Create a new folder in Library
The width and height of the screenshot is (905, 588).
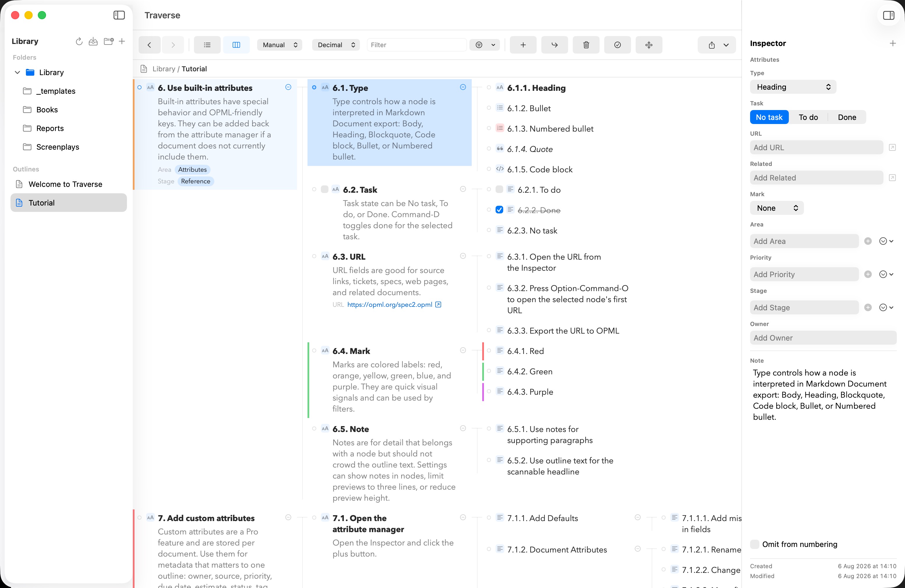point(109,41)
